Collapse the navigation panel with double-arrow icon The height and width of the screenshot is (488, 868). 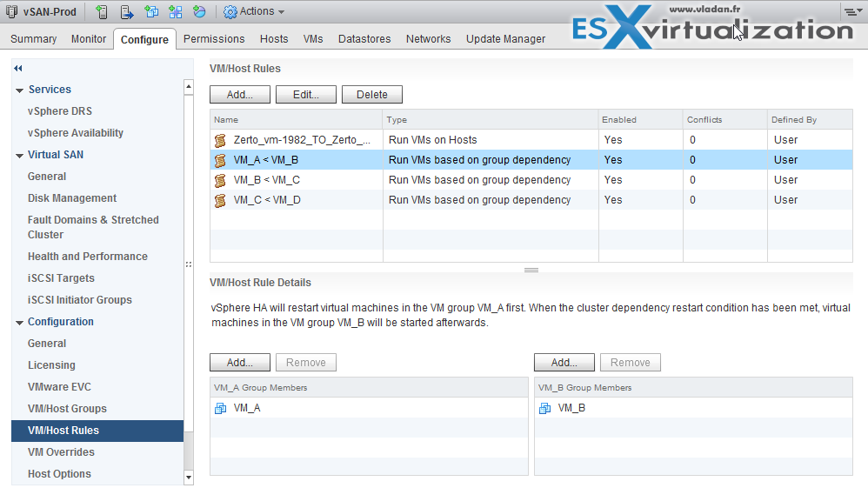[x=18, y=68]
